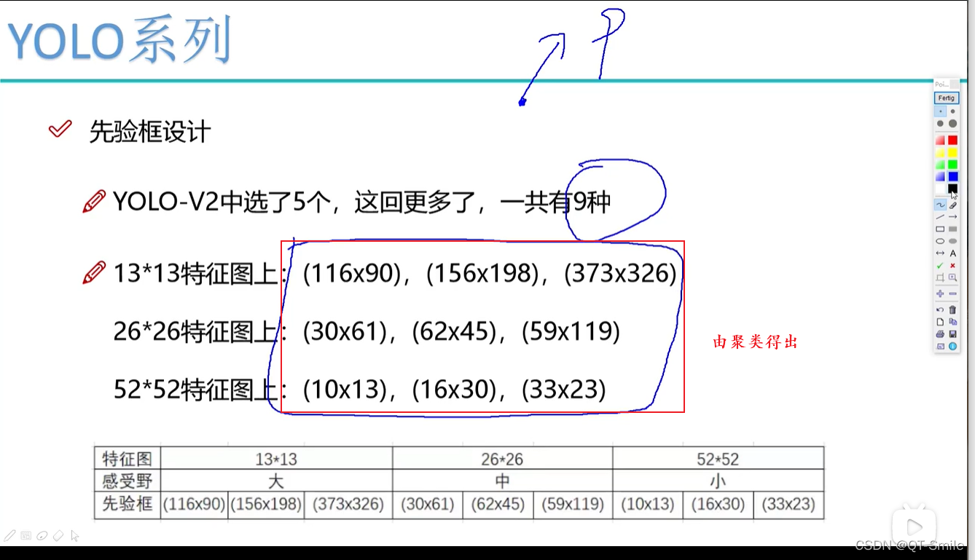Click the red text 由聚类得出

(x=755, y=342)
